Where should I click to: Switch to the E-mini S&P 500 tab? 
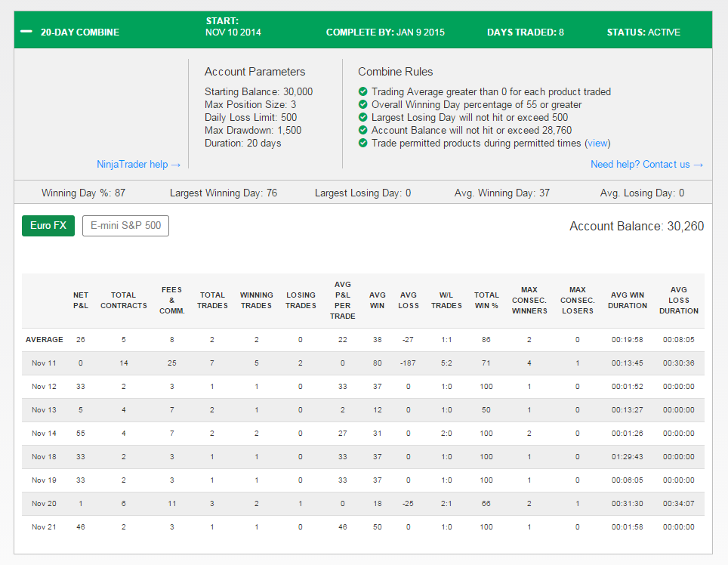(x=126, y=226)
